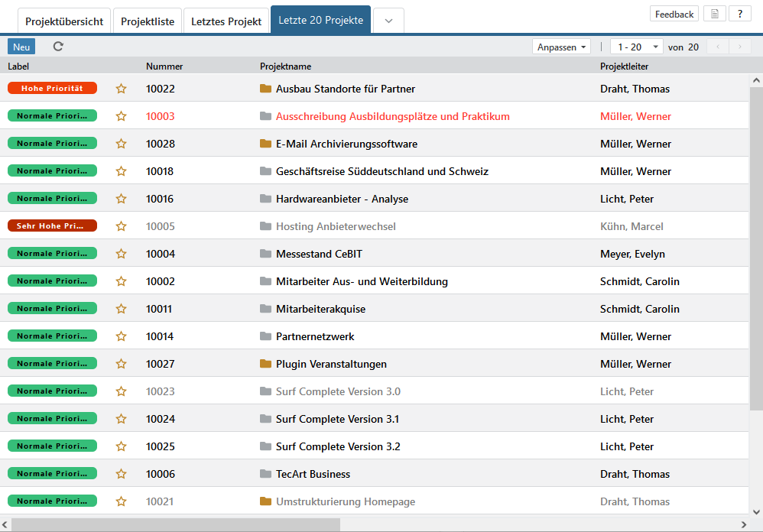
Task: Mark project 10024 as favorite
Action: pos(121,419)
